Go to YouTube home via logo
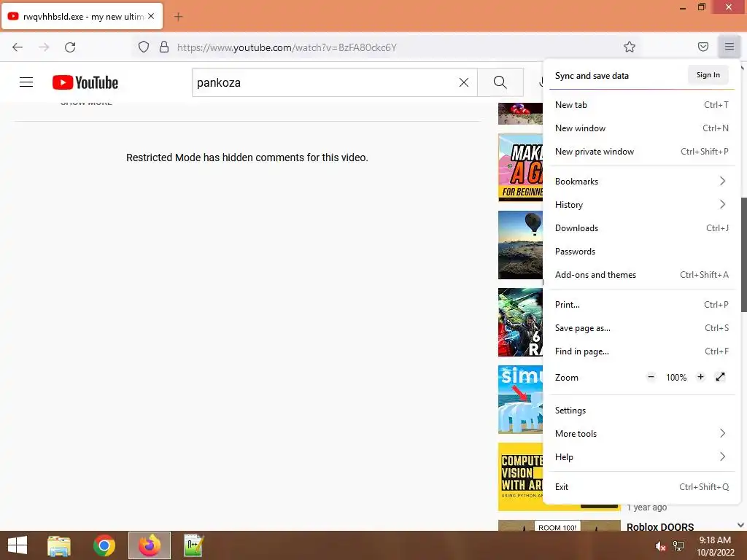Viewport: 747px width, 560px height. [85, 82]
